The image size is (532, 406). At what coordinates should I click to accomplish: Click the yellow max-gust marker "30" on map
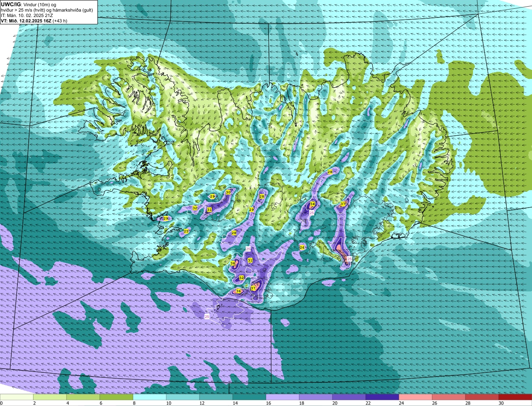(228, 192)
